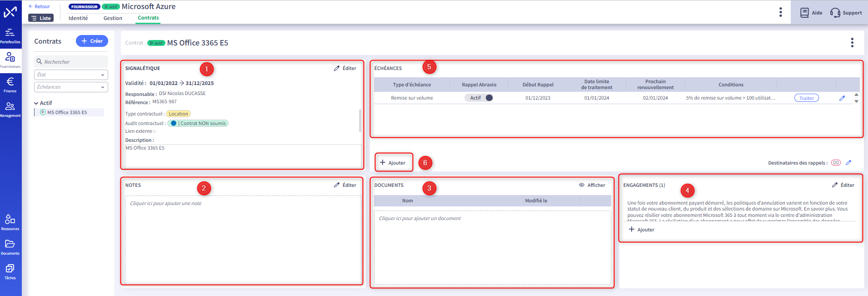Screen dimensions: 868x296
Task: Click the Prochain renouvellement column header
Action: tap(655, 85)
